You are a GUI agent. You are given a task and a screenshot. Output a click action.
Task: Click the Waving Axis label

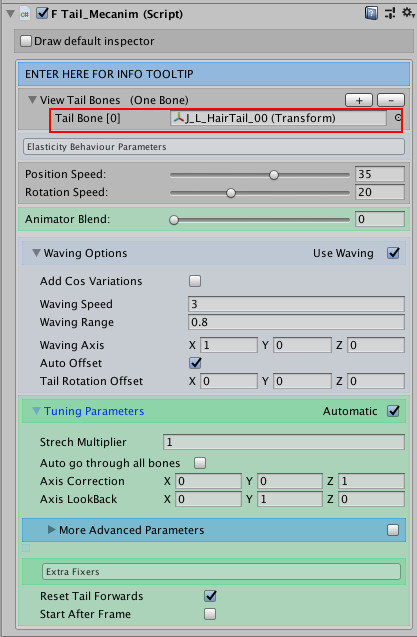click(x=72, y=345)
